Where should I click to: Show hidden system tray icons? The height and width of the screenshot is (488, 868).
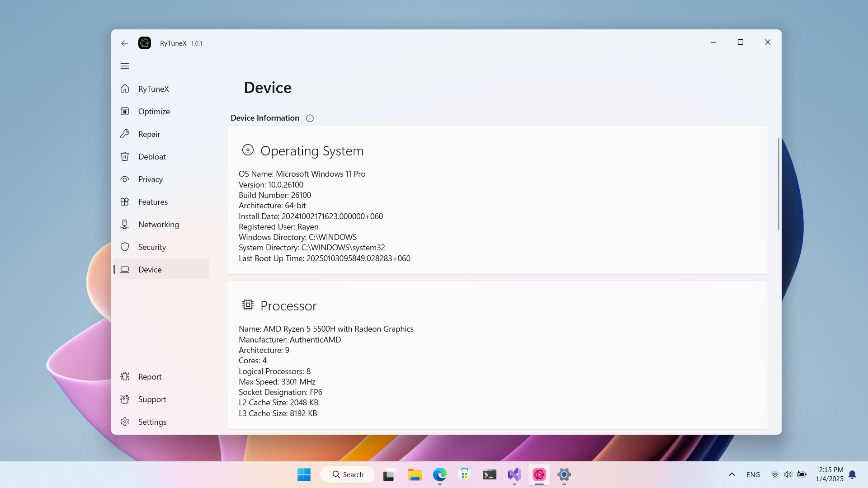click(x=732, y=474)
